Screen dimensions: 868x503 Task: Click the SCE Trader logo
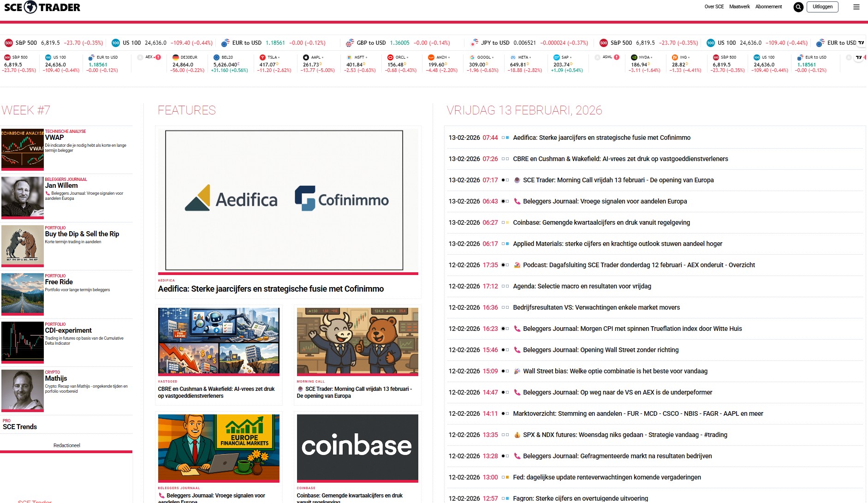42,7
